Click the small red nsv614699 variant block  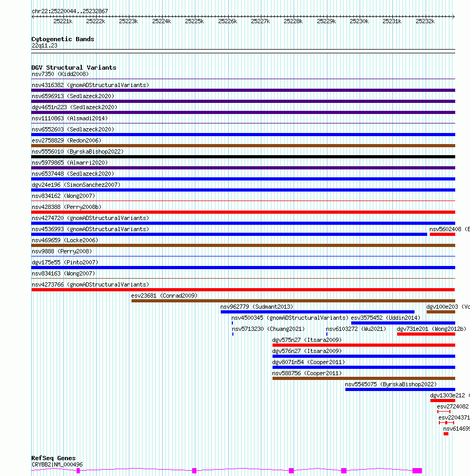446,434
